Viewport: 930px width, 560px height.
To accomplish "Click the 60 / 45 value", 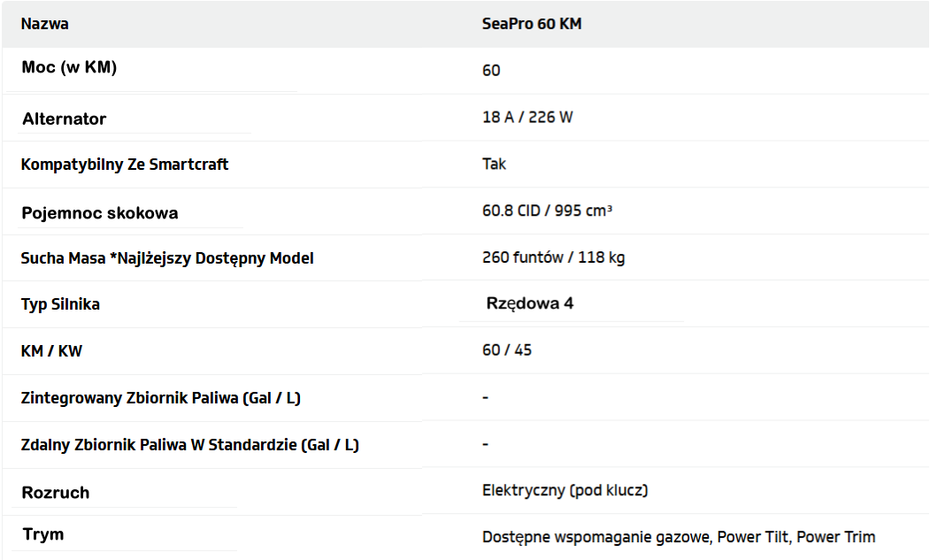I will click(507, 350).
